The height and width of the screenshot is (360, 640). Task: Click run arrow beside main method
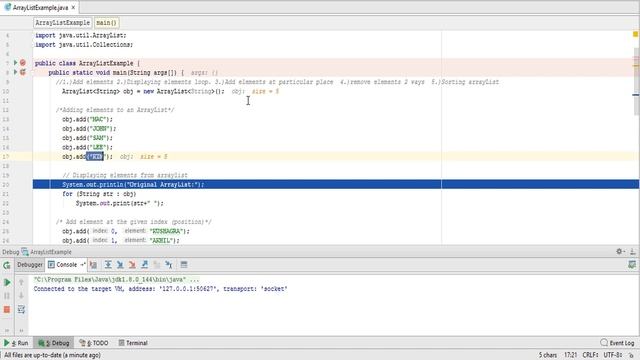point(16,72)
